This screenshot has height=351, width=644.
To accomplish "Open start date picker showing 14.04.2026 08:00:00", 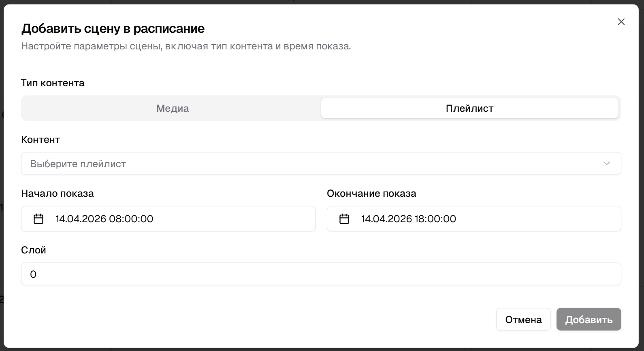I will [168, 219].
